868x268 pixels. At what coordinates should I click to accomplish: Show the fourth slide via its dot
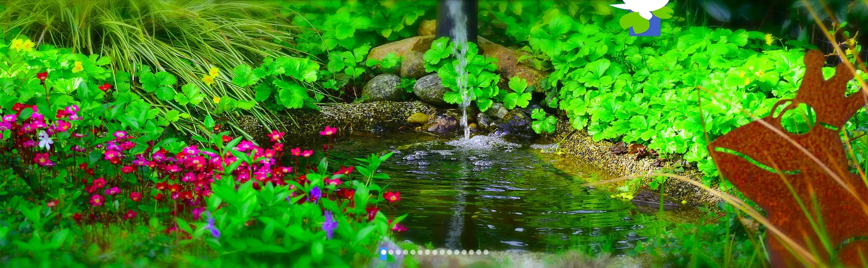[406, 252]
